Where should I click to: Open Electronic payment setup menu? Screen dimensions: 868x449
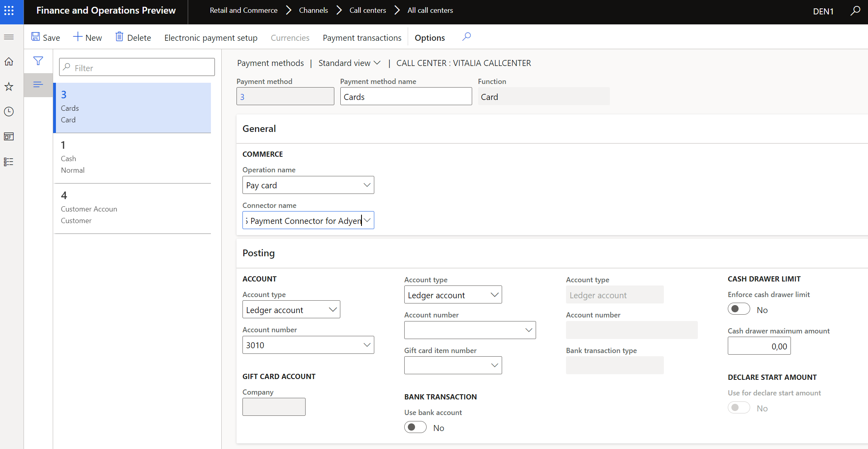point(211,38)
